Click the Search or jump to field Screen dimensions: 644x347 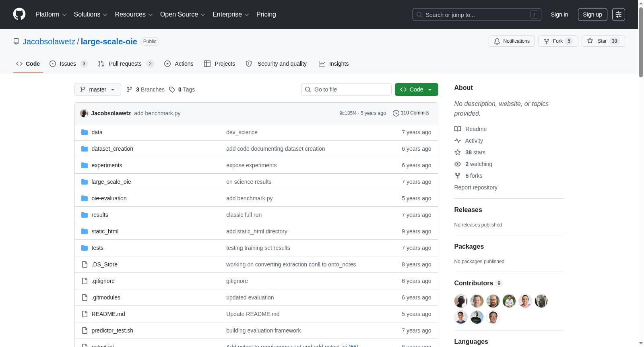point(477,15)
